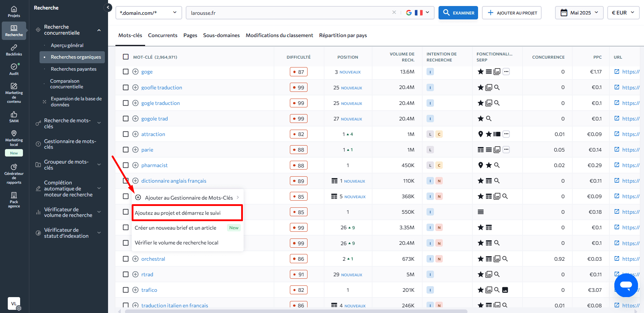Open the live chat bubble
The image size is (644, 313).
(x=626, y=285)
